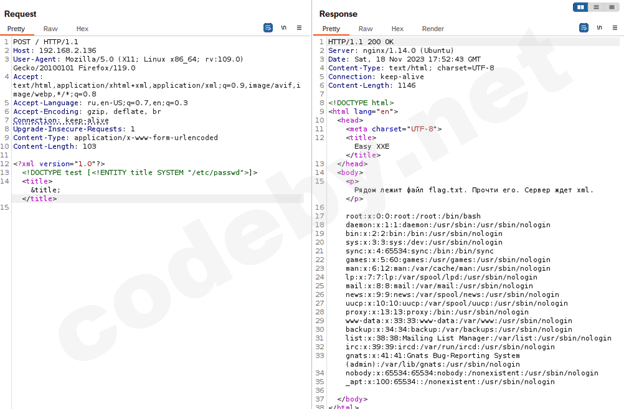The width and height of the screenshot is (624, 409).
Task: Click the 'man:x:6:12' passwd line
Action: click(448, 269)
